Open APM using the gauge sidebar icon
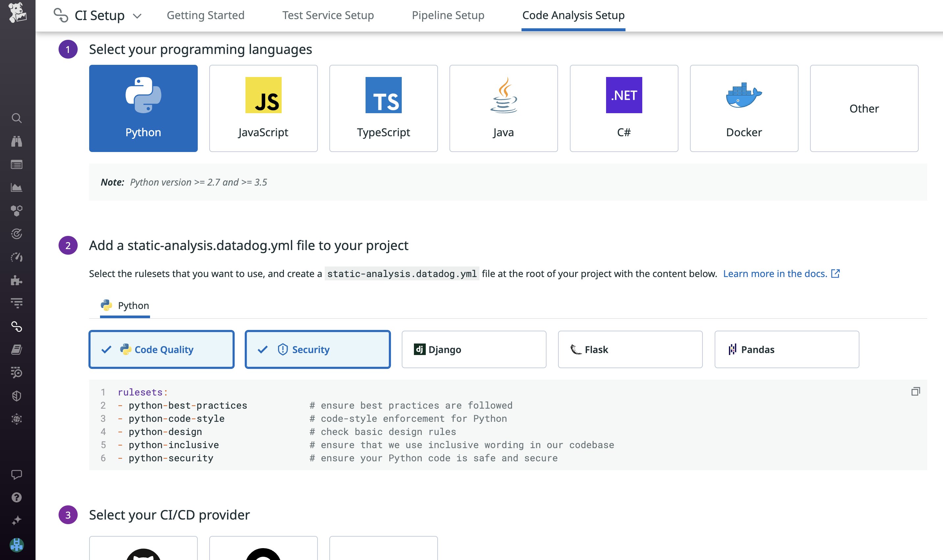This screenshot has width=943, height=560. [x=17, y=258]
